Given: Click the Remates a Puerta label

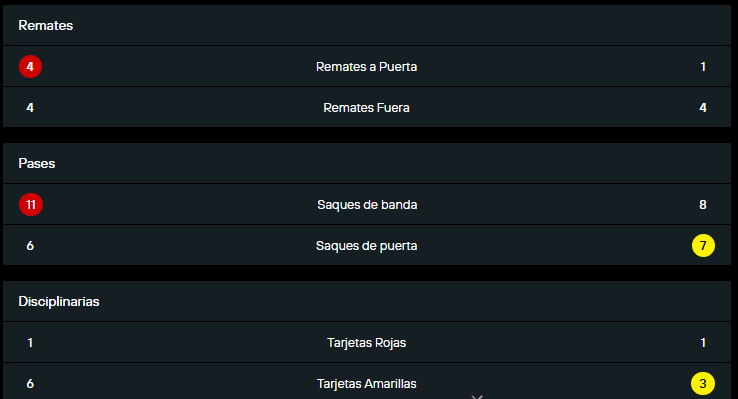Looking at the screenshot, I should coord(366,67).
